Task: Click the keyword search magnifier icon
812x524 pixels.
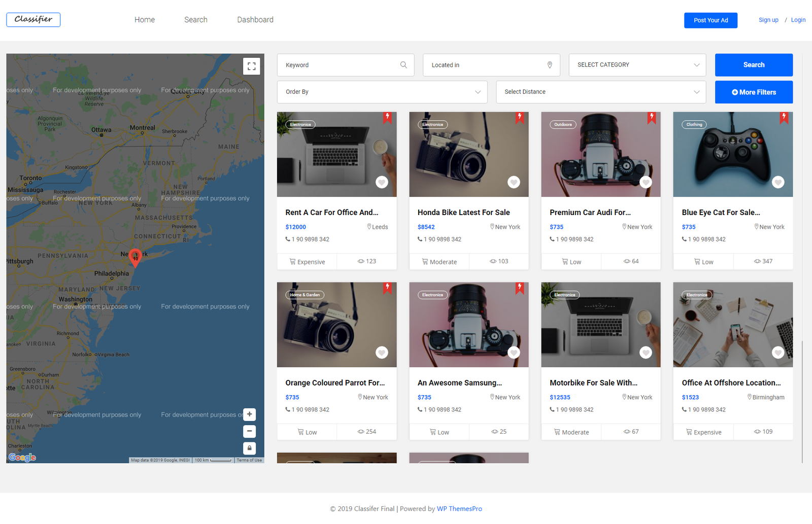Action: [x=403, y=65]
